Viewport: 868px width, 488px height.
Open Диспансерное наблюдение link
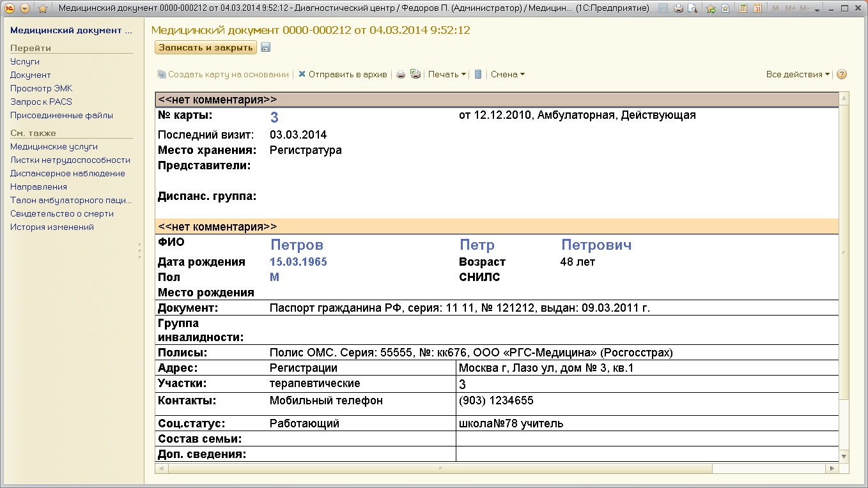click(68, 174)
